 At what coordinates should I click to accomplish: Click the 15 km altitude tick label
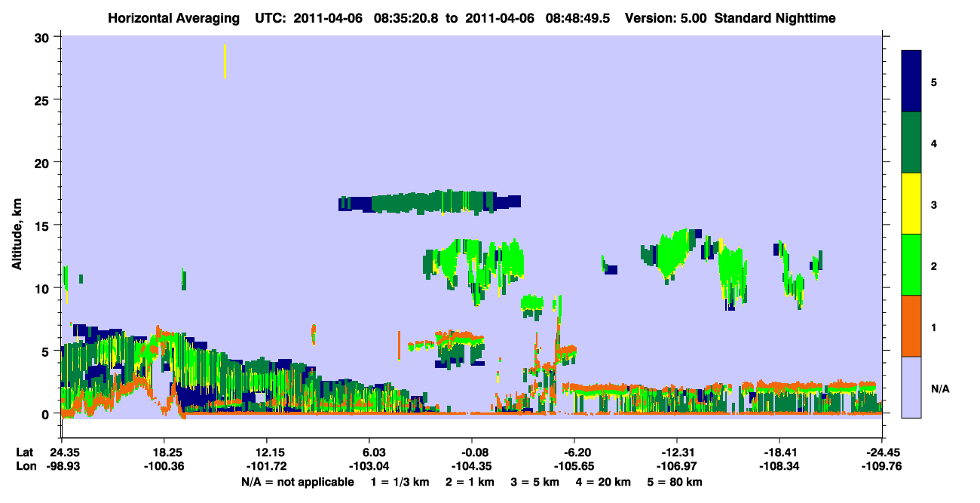pos(44,225)
